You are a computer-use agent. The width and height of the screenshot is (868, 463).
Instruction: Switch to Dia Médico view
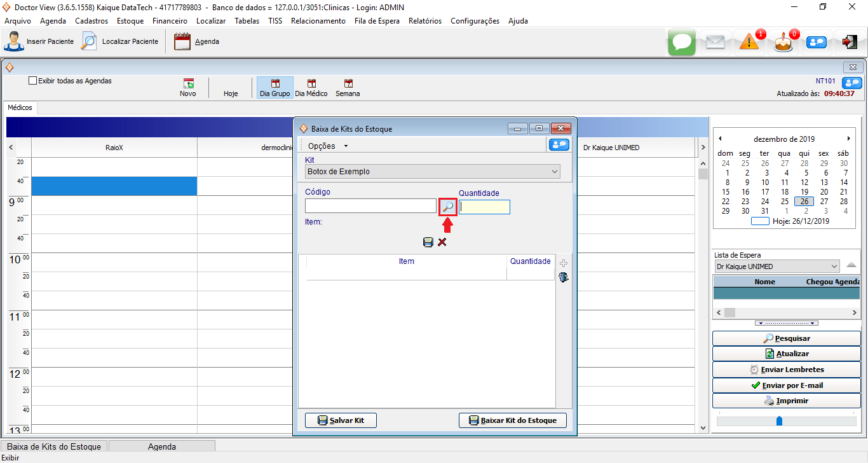click(311, 88)
